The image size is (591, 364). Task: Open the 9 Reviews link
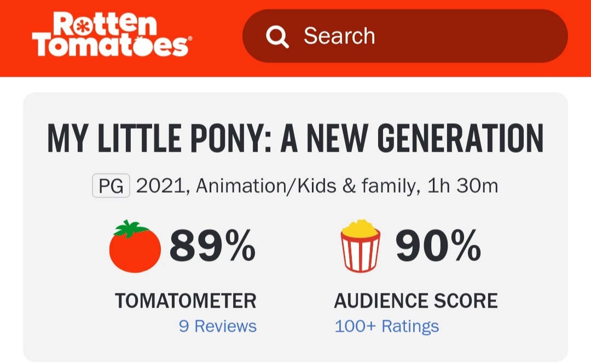217,326
